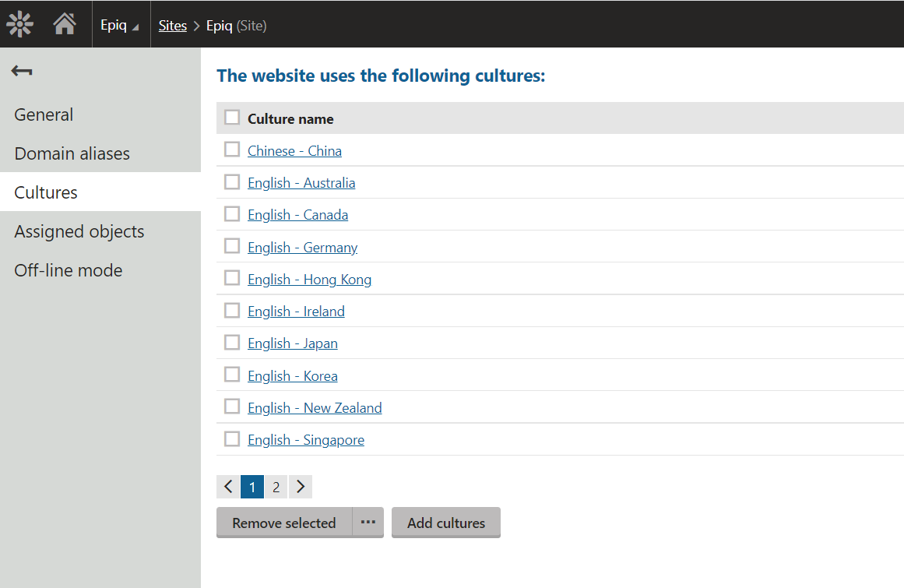The height and width of the screenshot is (588, 904).
Task: Switch to Domain aliases tab
Action: [72, 153]
